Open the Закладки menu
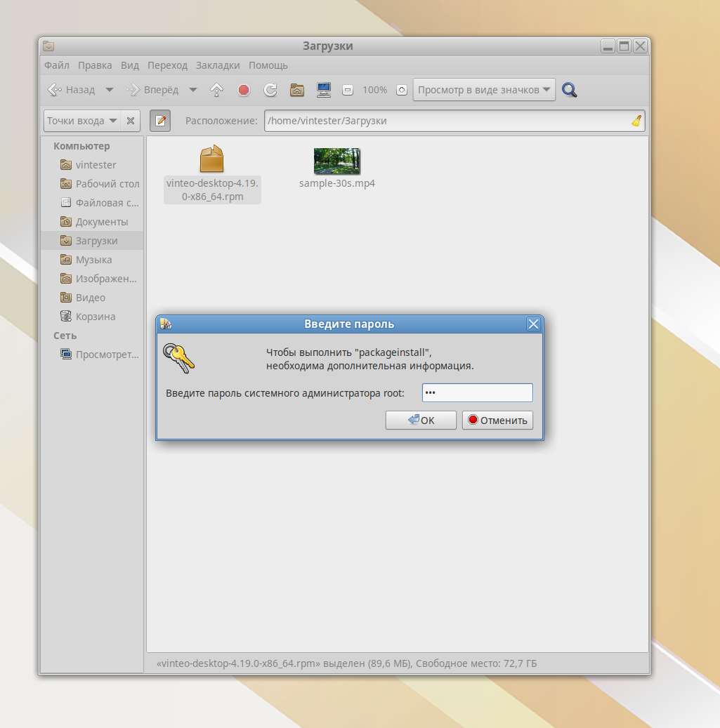This screenshot has width=720, height=728. point(218,65)
